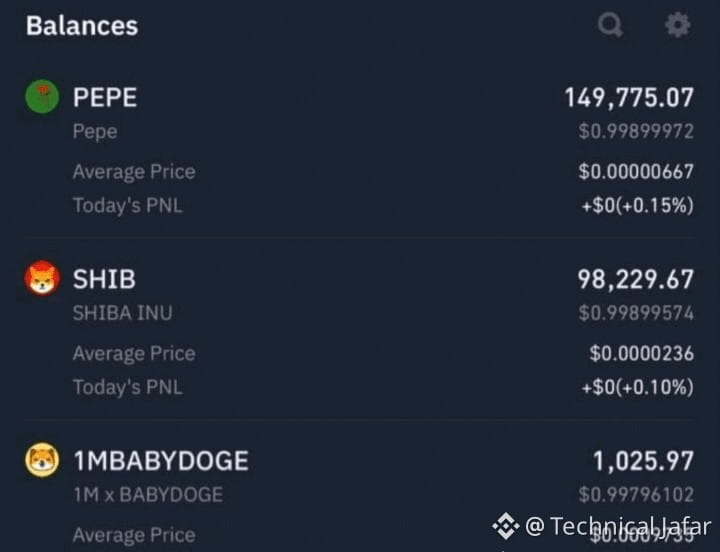Click the 1M x BABYDOGE subtitle

[148, 495]
